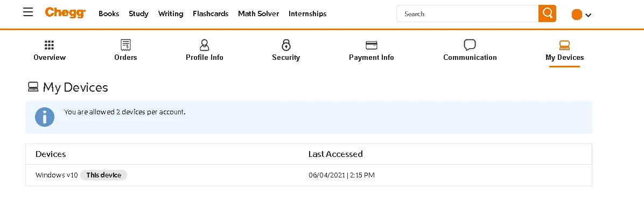644x219 pixels.
Task: Open the Books menu
Action: pos(109,13)
